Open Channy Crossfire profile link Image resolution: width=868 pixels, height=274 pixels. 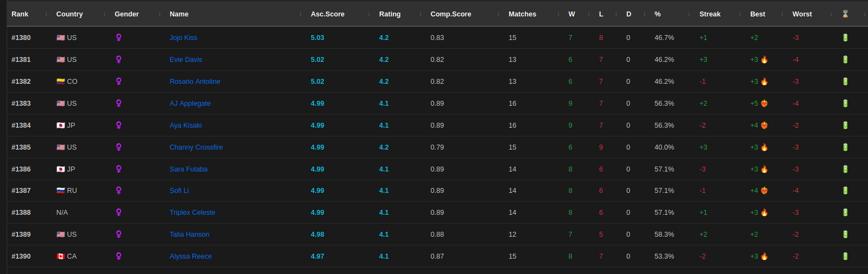(196, 147)
